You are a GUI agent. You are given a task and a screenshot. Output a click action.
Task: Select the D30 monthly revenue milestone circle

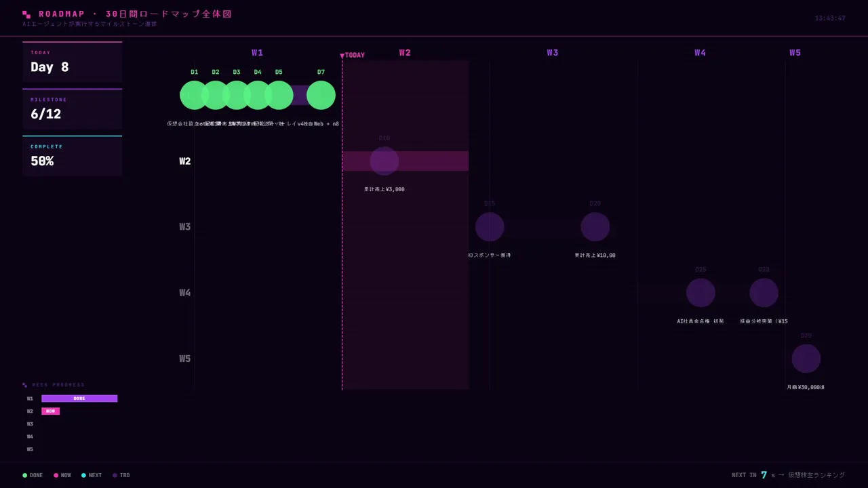tap(806, 359)
